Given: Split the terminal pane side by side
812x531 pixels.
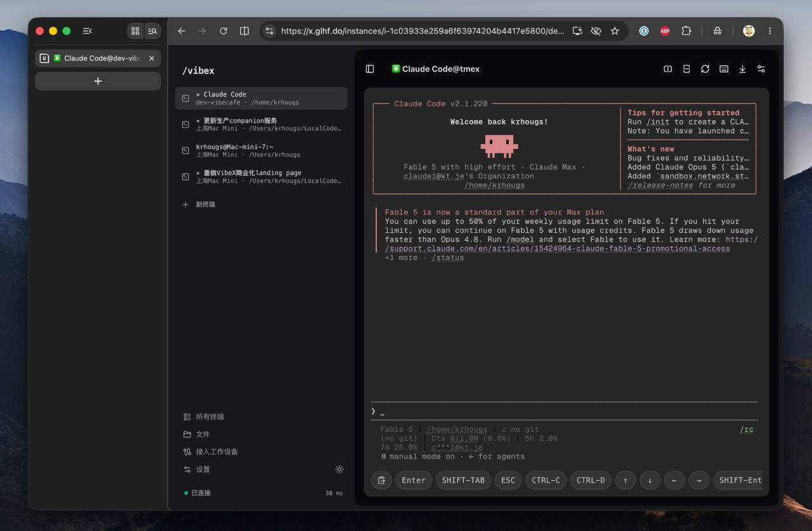Looking at the screenshot, I should click(667, 69).
